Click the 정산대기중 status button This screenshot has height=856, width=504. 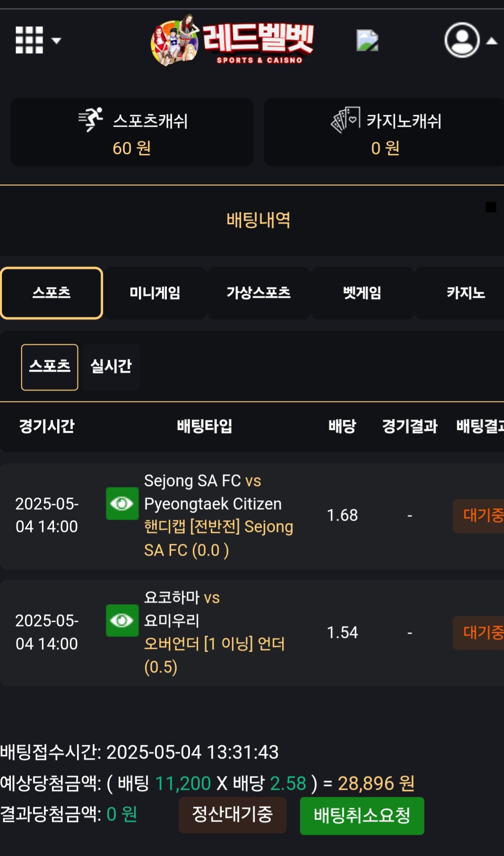coord(233,815)
